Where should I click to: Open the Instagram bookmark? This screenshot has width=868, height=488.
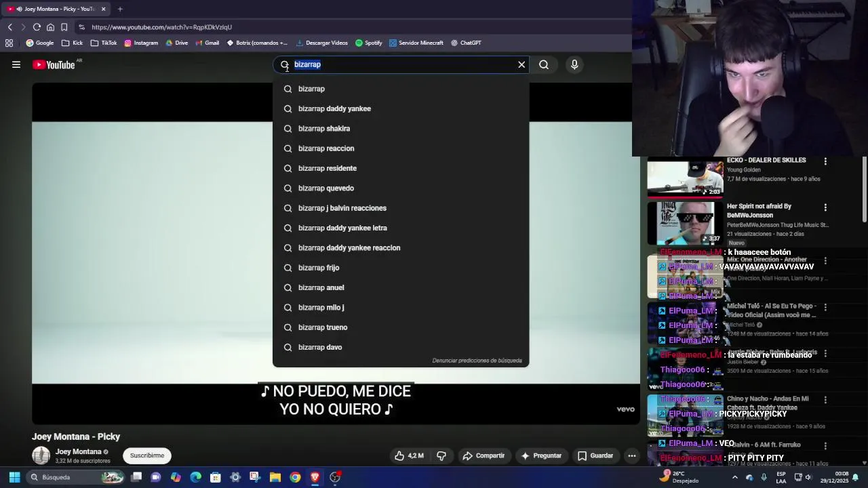click(141, 43)
